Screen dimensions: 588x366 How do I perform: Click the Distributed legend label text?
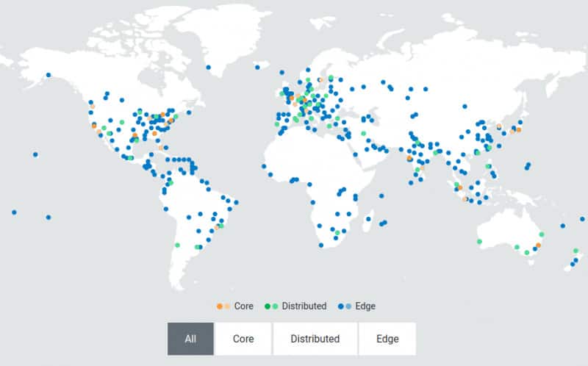pyautogui.click(x=304, y=306)
